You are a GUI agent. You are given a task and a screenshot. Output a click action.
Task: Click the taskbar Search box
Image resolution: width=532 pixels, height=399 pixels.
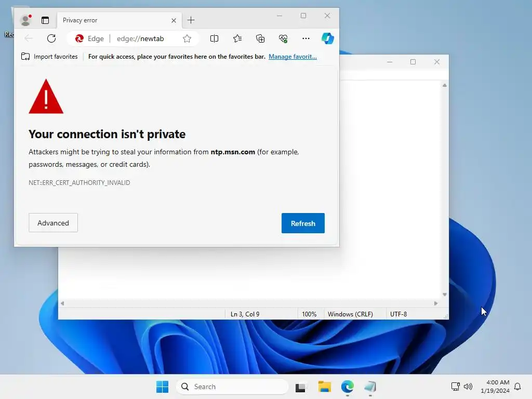click(x=232, y=387)
